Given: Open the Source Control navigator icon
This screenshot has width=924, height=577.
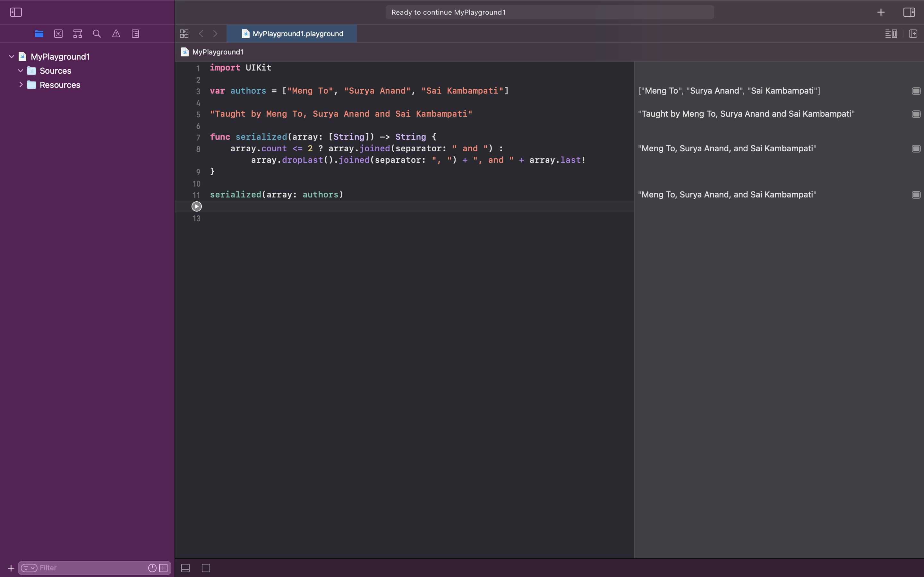Looking at the screenshot, I should (58, 34).
